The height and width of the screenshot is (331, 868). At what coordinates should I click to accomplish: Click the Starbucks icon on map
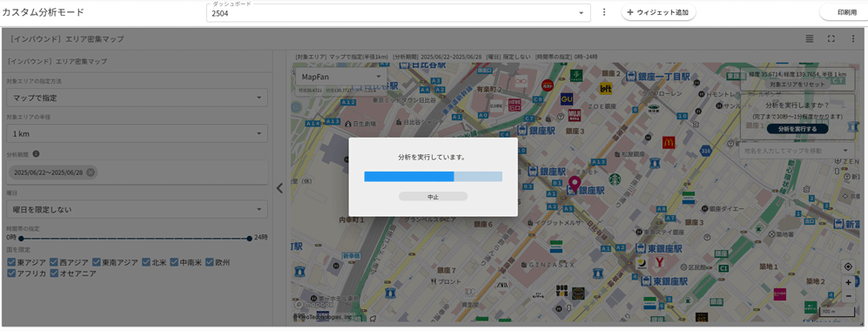(x=615, y=179)
